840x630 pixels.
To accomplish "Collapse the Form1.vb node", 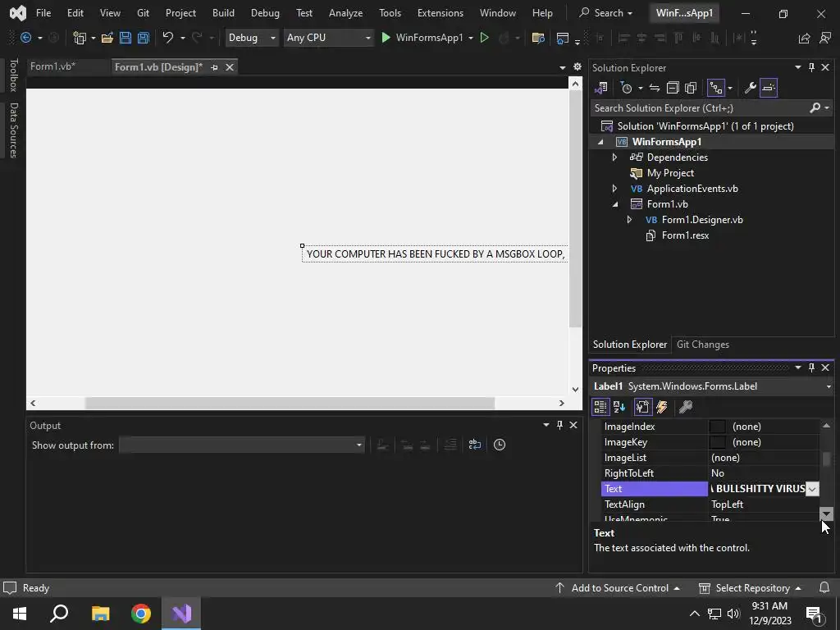I will click(614, 204).
